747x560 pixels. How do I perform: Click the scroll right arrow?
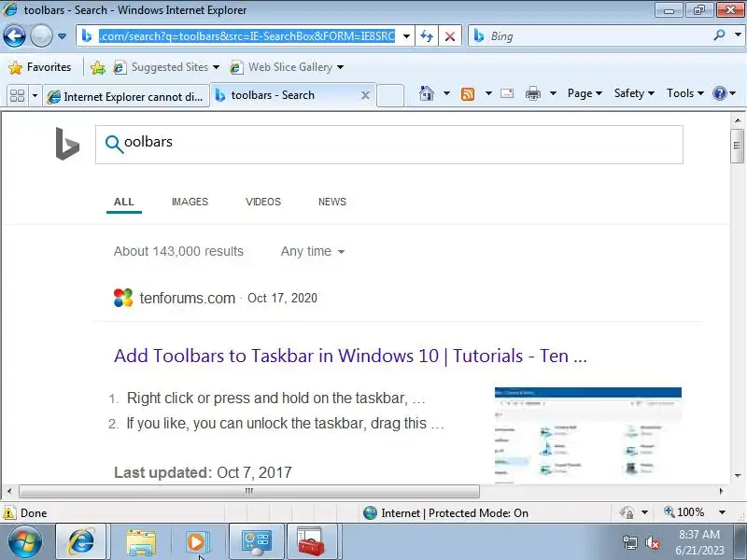721,491
